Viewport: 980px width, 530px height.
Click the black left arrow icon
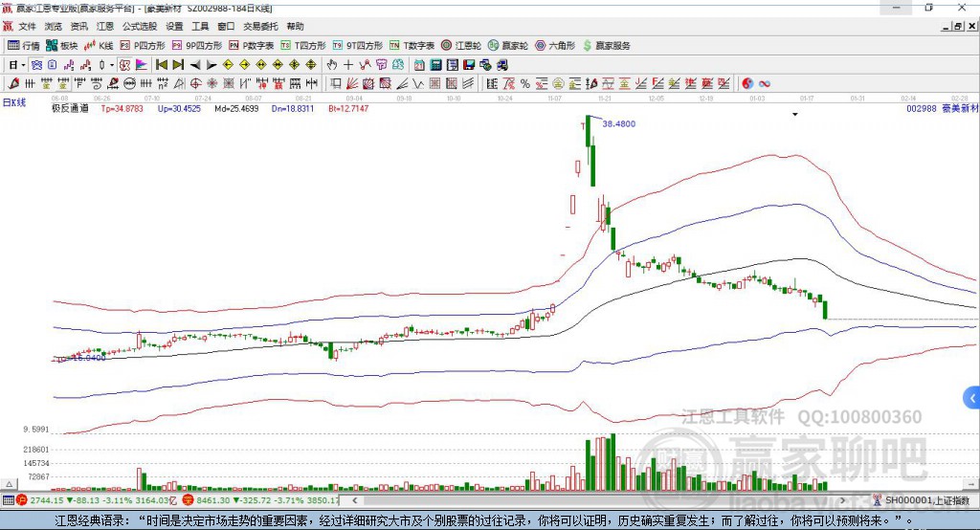click(x=195, y=65)
